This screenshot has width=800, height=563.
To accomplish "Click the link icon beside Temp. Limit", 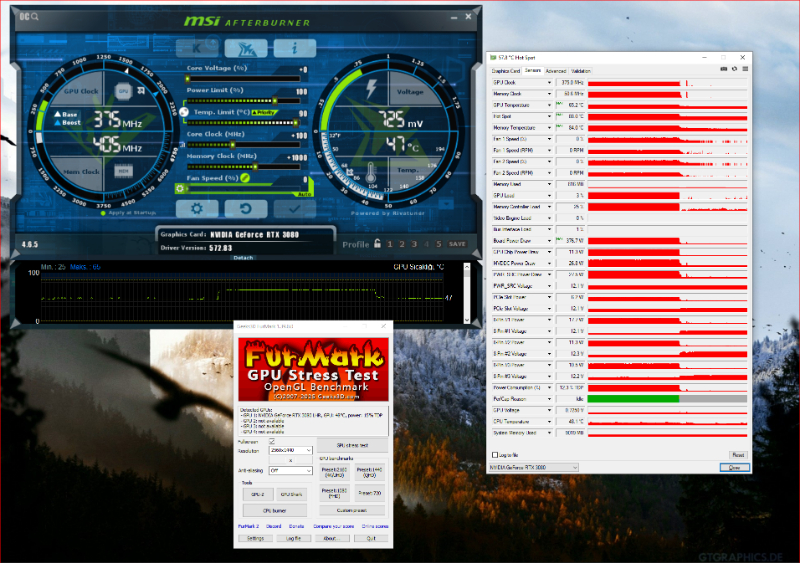I will pyautogui.click(x=184, y=112).
